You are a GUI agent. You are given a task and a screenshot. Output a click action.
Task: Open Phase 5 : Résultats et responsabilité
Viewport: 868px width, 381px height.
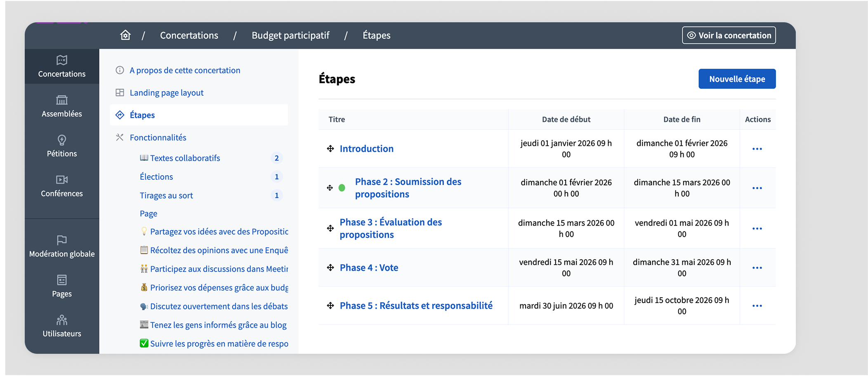(416, 306)
